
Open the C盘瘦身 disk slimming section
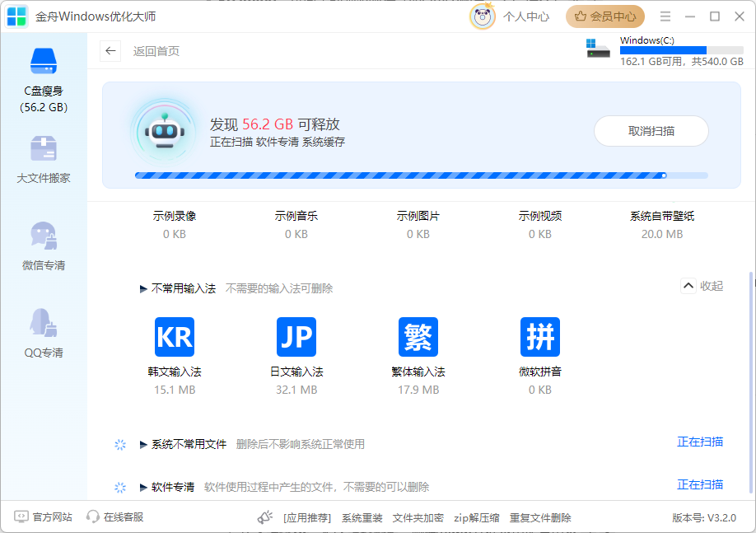tap(44, 80)
